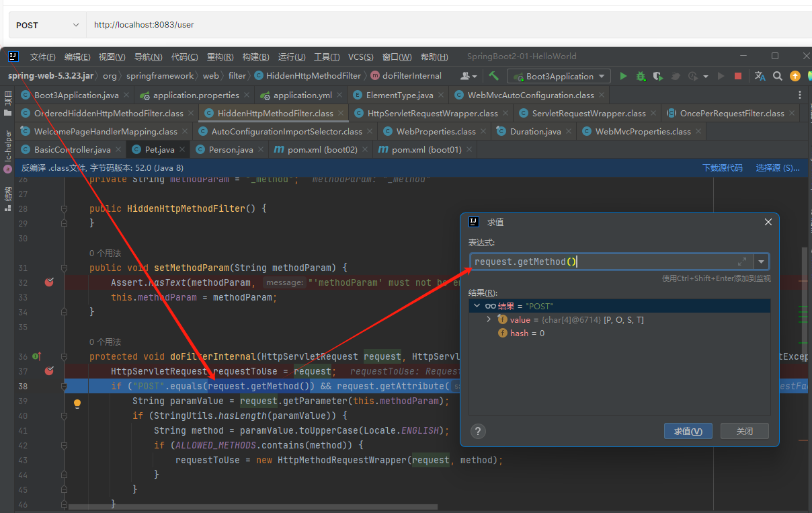Open the translate icon in toolbar
812x513 pixels.
760,76
